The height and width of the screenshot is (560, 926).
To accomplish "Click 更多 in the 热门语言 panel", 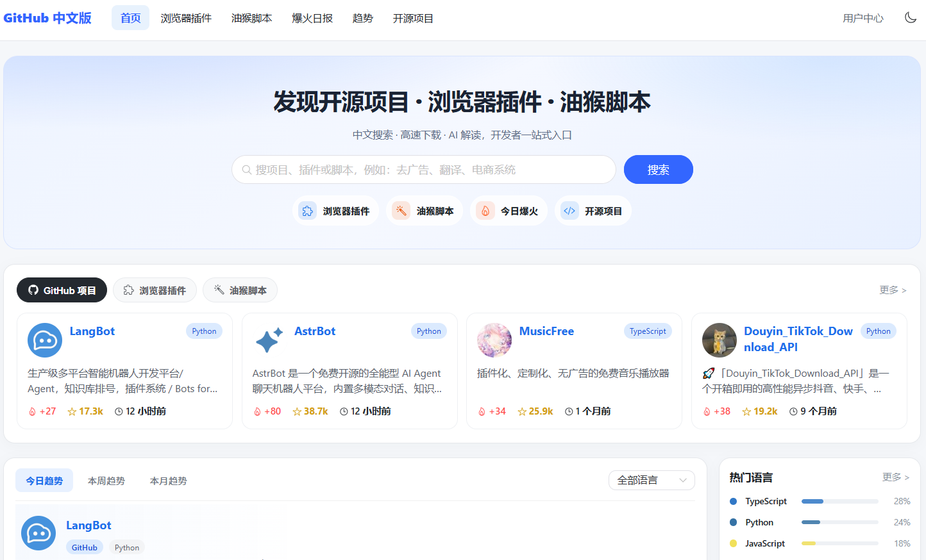I will pos(896,477).
